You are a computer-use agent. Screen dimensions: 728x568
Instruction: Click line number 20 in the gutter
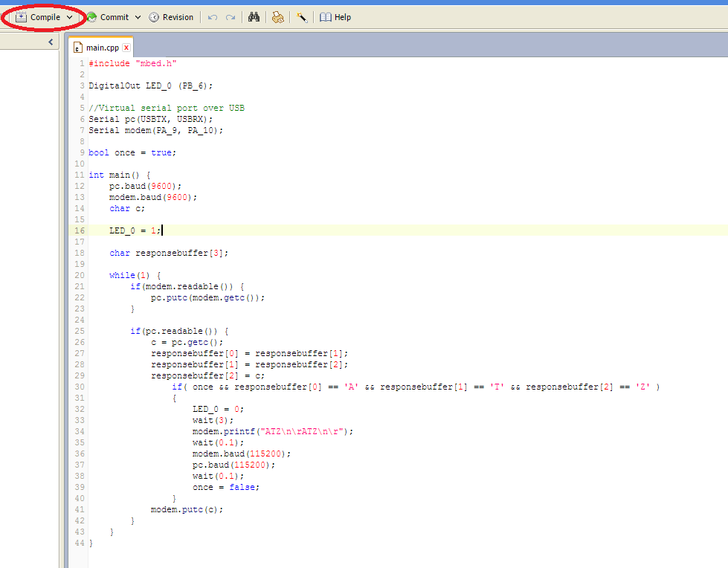pos(80,275)
